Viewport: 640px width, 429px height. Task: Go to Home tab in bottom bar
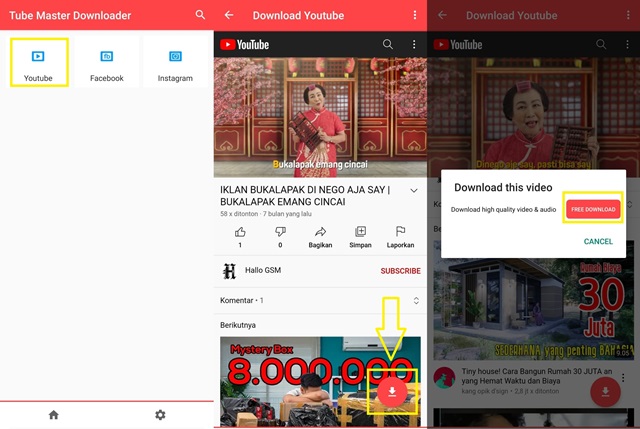click(53, 415)
